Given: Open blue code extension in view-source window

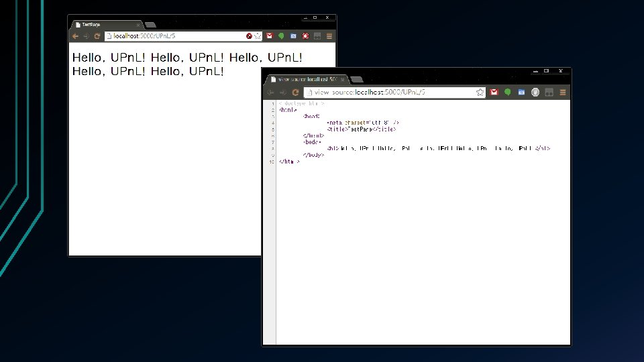Looking at the screenshot, I should (521, 93).
